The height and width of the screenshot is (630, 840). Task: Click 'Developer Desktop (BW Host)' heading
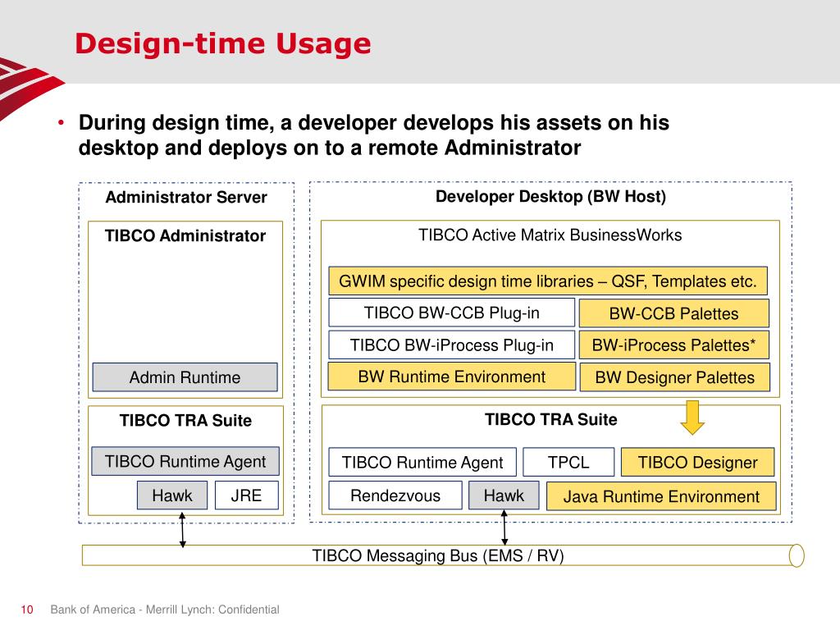(x=550, y=197)
